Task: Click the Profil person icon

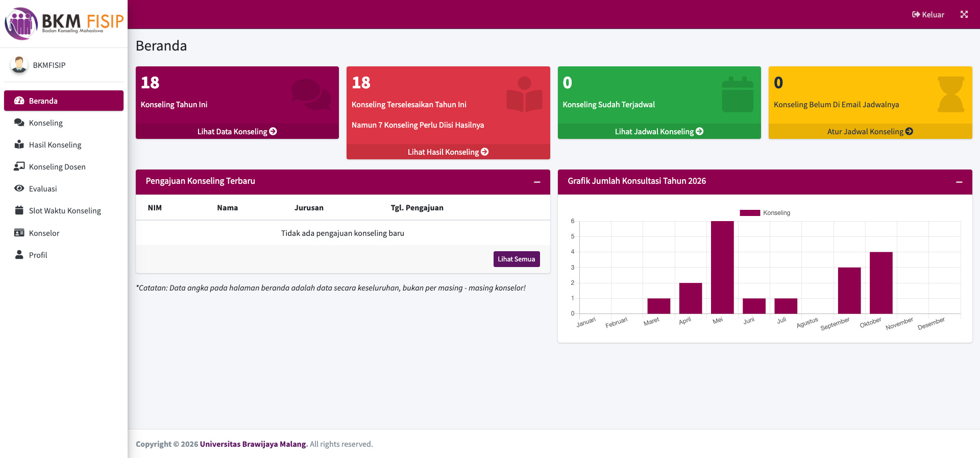Action: click(x=19, y=255)
